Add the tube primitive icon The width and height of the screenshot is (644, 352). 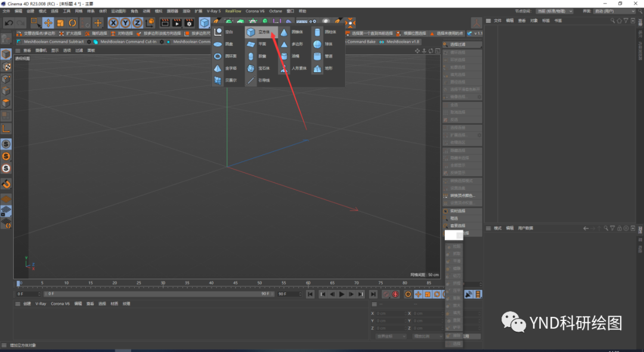pyautogui.click(x=317, y=56)
